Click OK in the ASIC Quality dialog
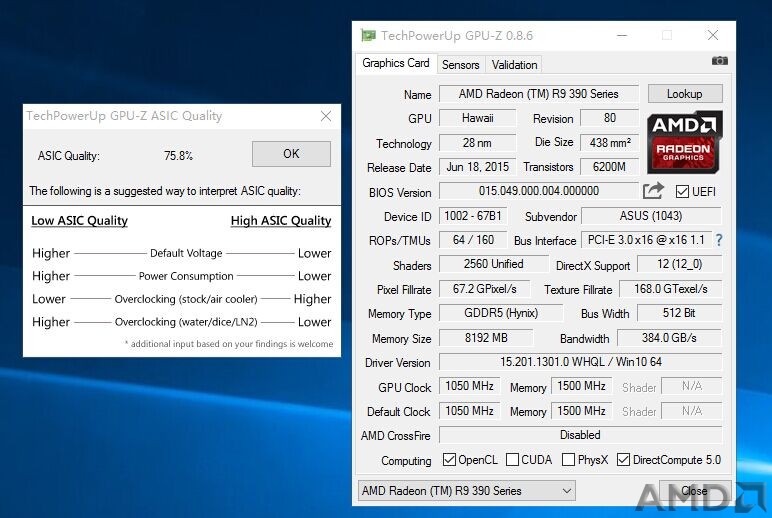The height and width of the screenshot is (518, 772). point(291,154)
